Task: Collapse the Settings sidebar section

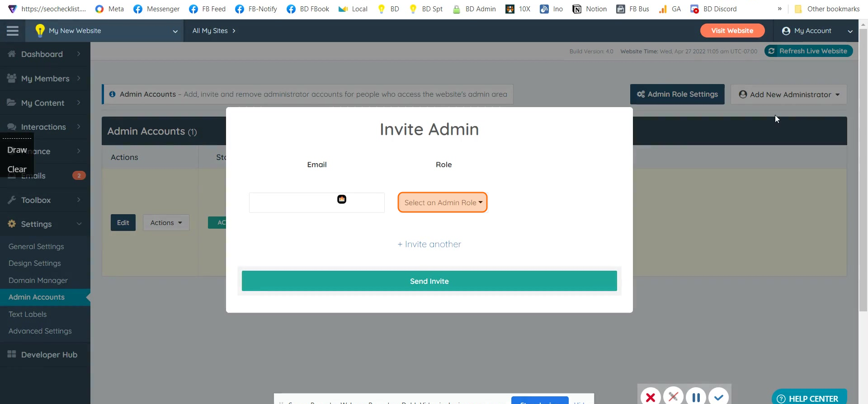Action: (45, 224)
